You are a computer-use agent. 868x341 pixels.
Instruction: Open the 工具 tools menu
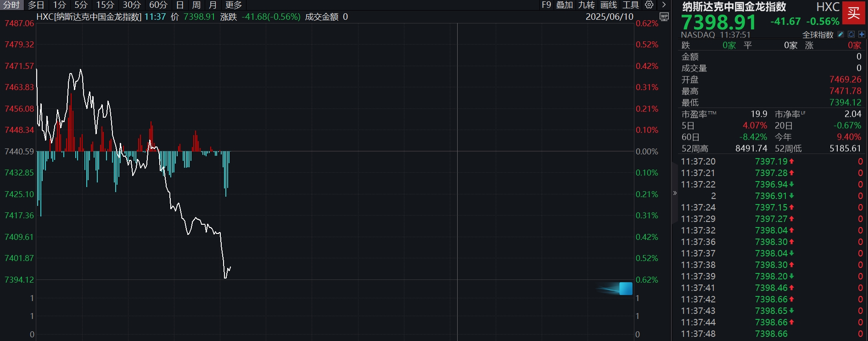pyautogui.click(x=630, y=5)
